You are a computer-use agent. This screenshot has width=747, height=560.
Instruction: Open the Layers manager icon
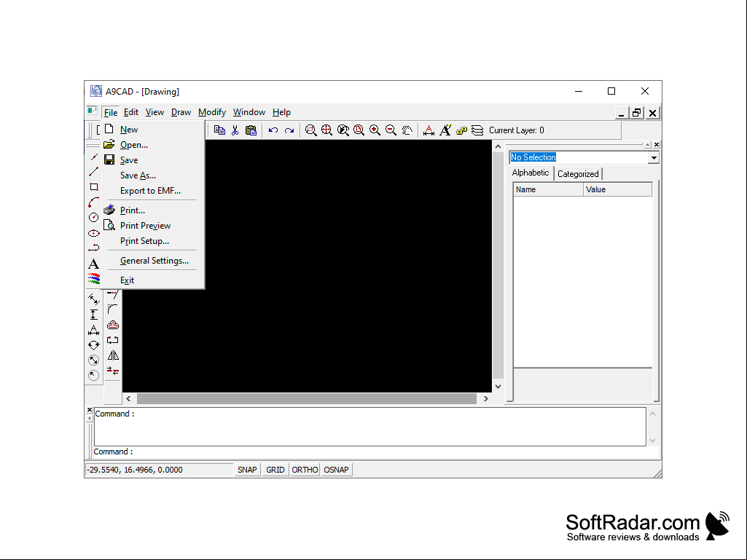[x=477, y=130]
